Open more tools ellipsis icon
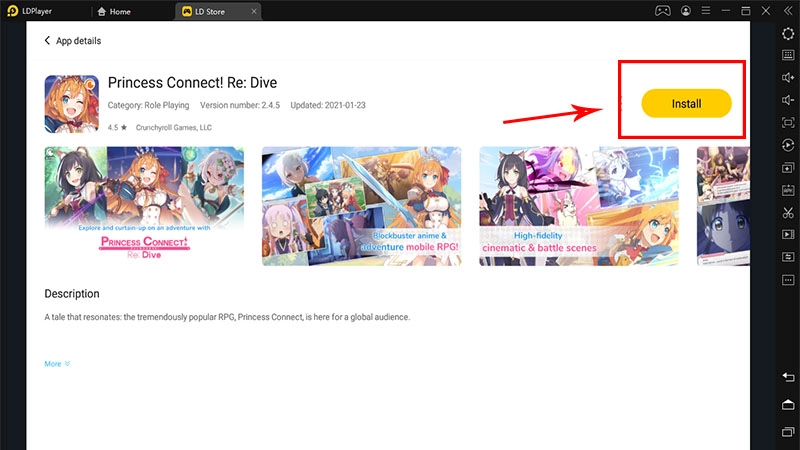Viewport: 800px width, 450px height. pos(788,280)
